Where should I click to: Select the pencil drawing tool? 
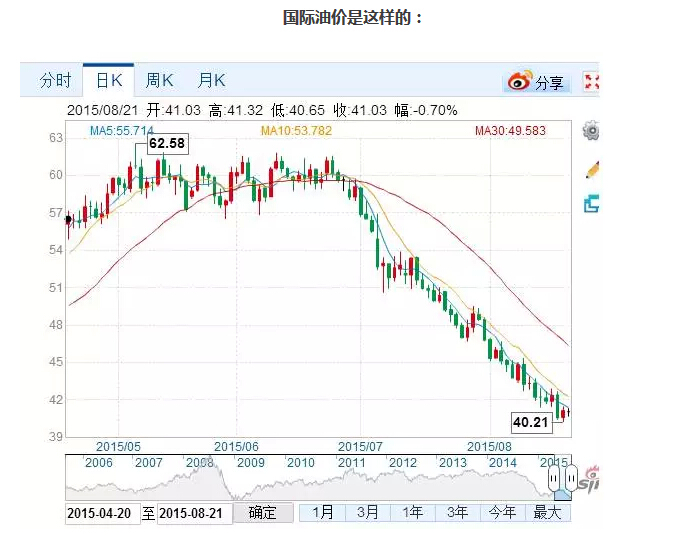coord(592,168)
